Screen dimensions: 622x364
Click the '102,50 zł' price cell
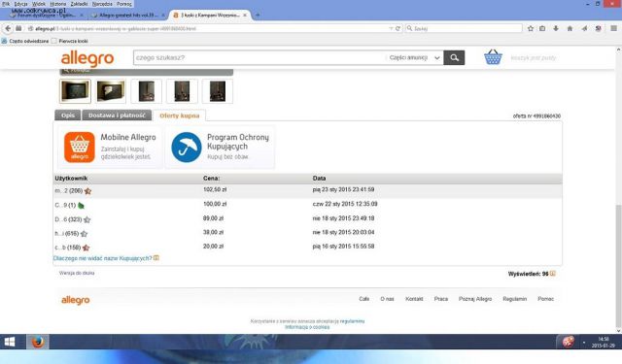pos(215,189)
